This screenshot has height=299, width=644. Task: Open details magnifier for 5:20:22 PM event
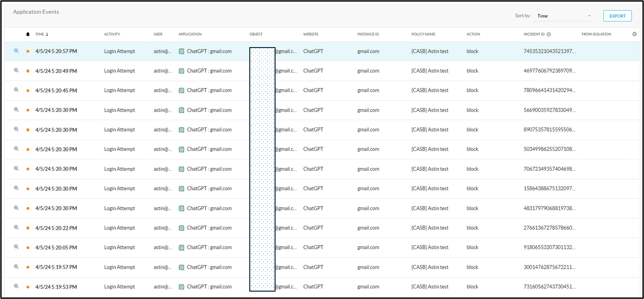point(16,227)
